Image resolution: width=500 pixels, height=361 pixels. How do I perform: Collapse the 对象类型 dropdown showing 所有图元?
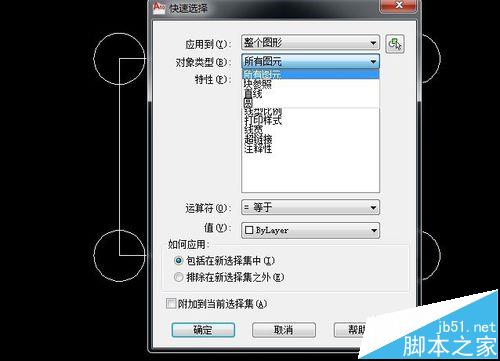coord(310,61)
